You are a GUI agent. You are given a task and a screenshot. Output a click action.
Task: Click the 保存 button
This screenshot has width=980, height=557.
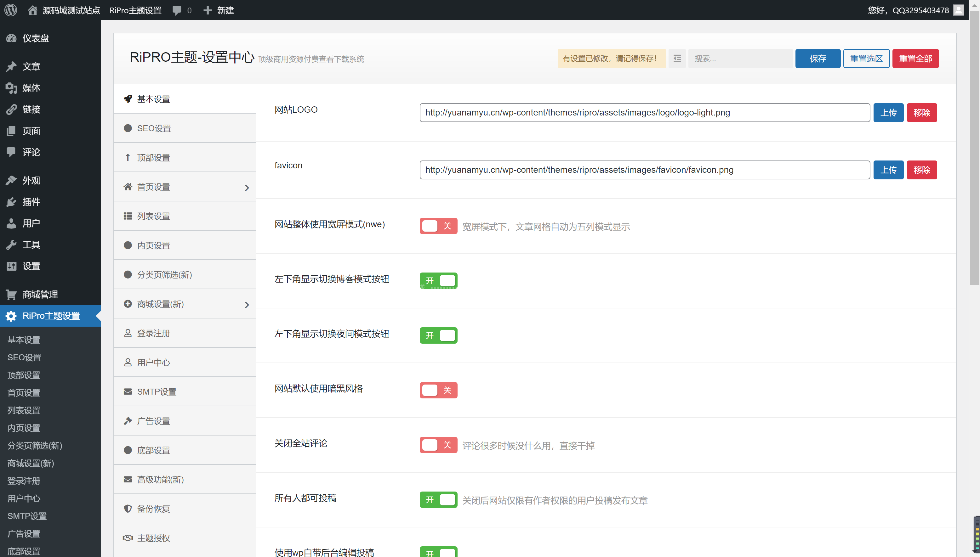click(818, 58)
